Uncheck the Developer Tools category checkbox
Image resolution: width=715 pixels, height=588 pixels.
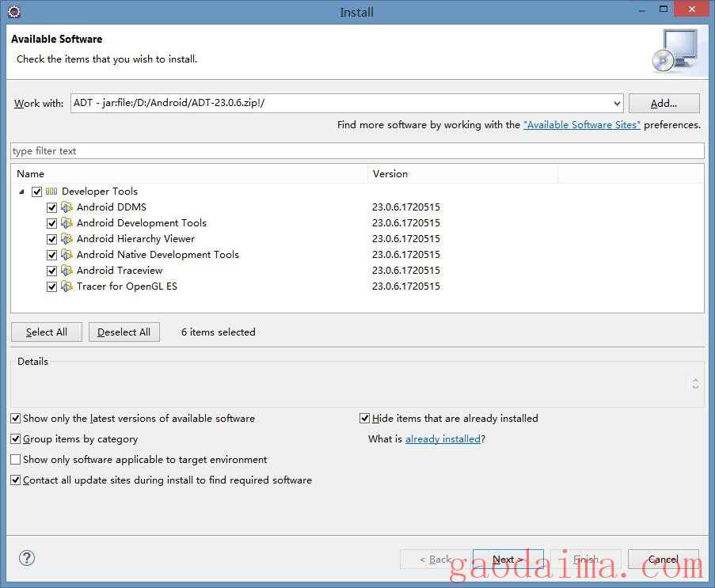coord(37,192)
